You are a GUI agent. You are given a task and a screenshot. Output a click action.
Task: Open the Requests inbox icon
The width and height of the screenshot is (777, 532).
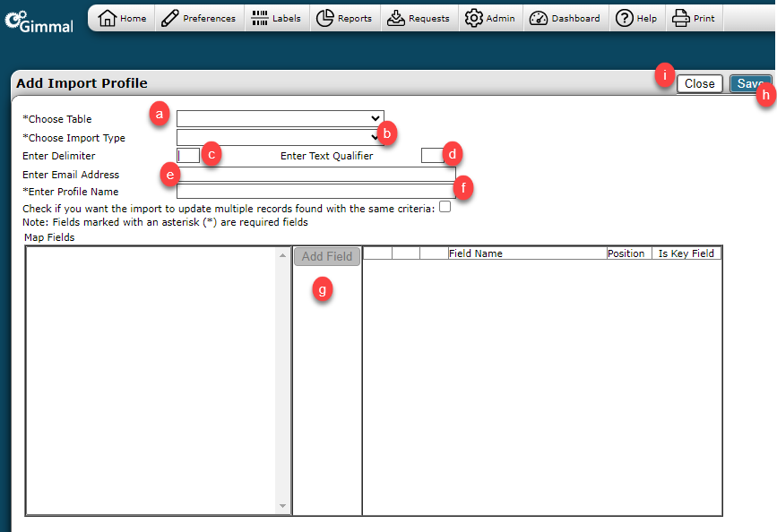[396, 18]
